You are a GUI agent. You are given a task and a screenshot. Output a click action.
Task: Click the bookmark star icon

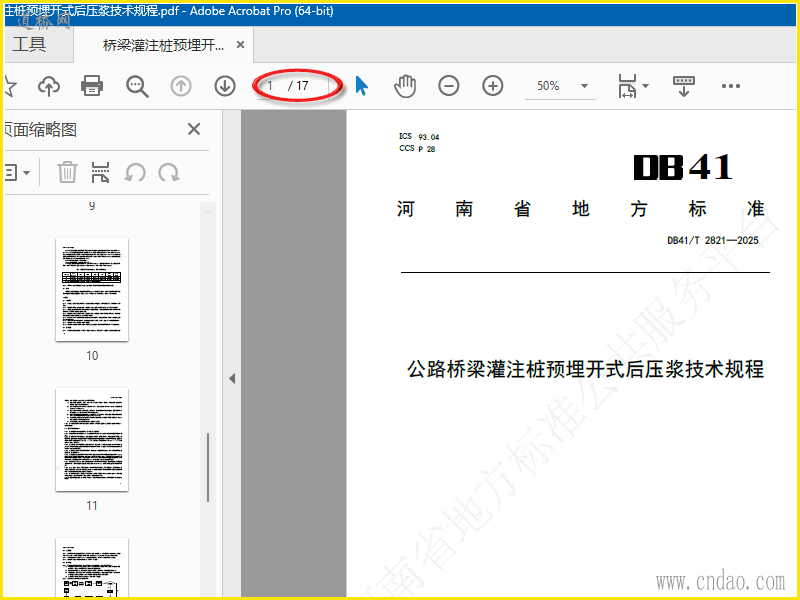[x=10, y=86]
